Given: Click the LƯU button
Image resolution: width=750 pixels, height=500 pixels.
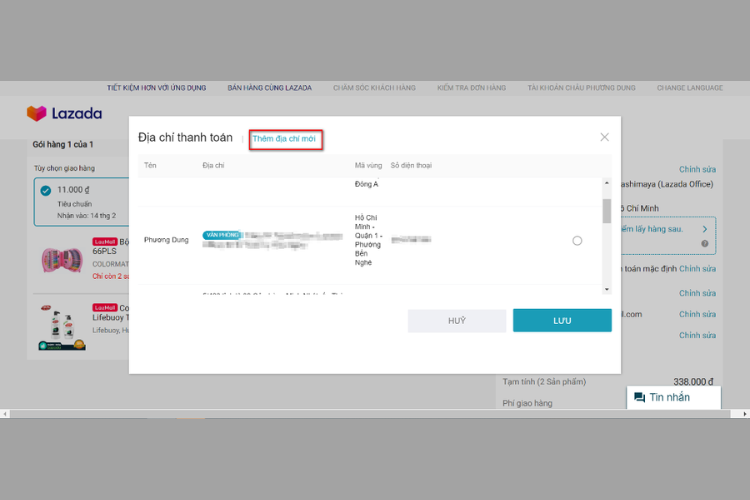Looking at the screenshot, I should pos(562,321).
